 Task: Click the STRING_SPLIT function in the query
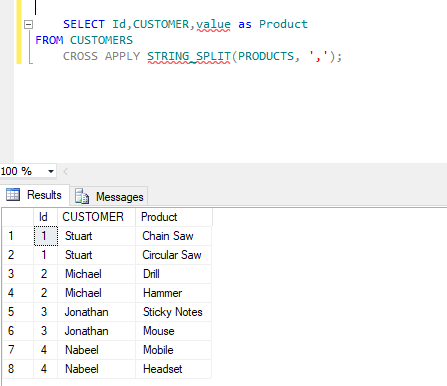[x=189, y=56]
